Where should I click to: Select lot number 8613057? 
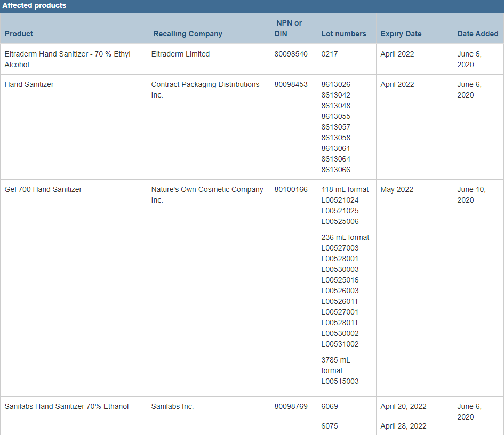tap(335, 127)
